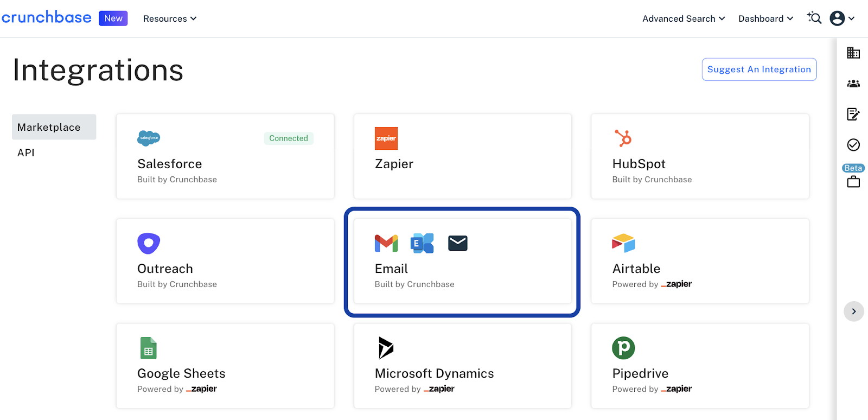Click Zapier wordmark under Google Sheets
This screenshot has width=868, height=420.
click(x=201, y=389)
